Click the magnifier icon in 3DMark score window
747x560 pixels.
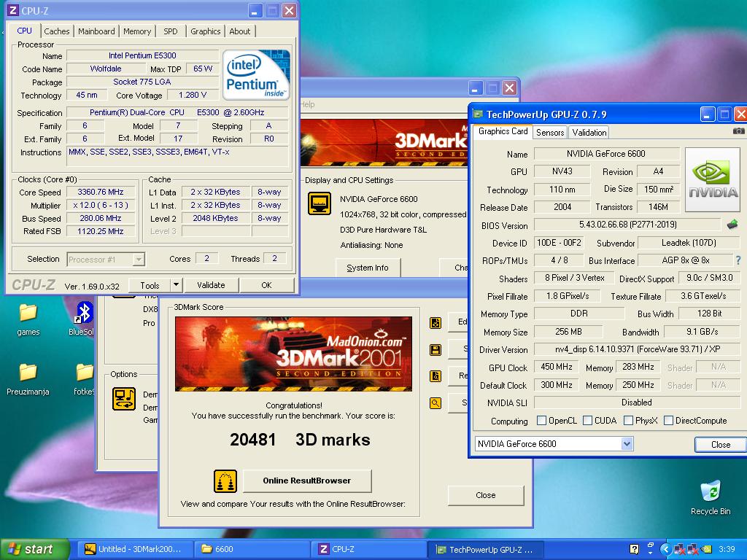436,403
